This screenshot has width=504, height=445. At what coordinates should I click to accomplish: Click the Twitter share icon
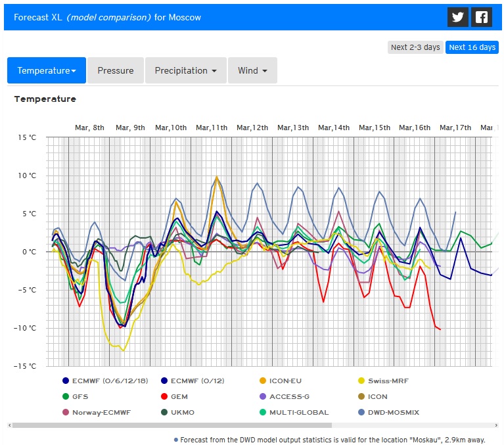click(457, 17)
